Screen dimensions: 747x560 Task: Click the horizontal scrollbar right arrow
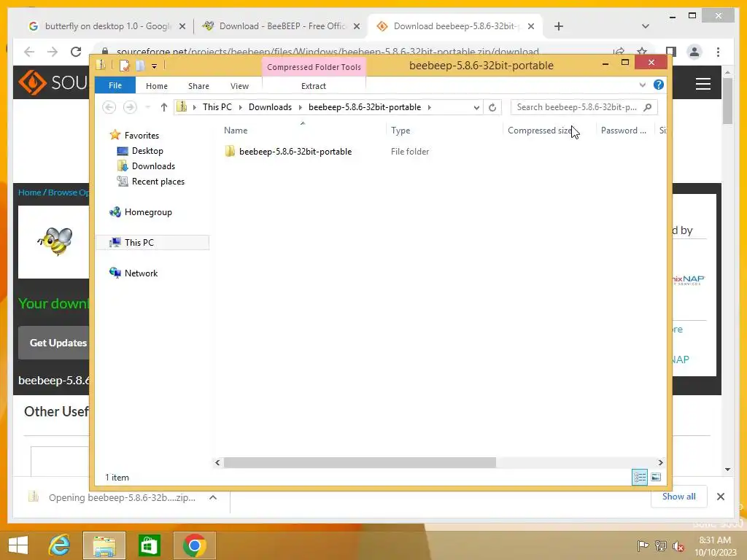point(660,462)
